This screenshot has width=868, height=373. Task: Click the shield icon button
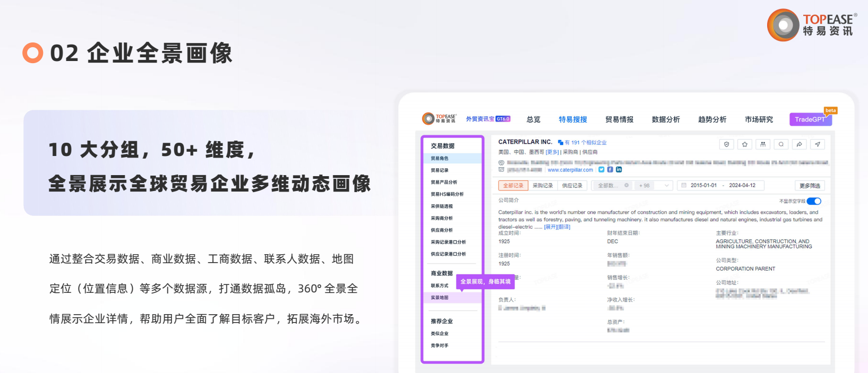pyautogui.click(x=726, y=144)
